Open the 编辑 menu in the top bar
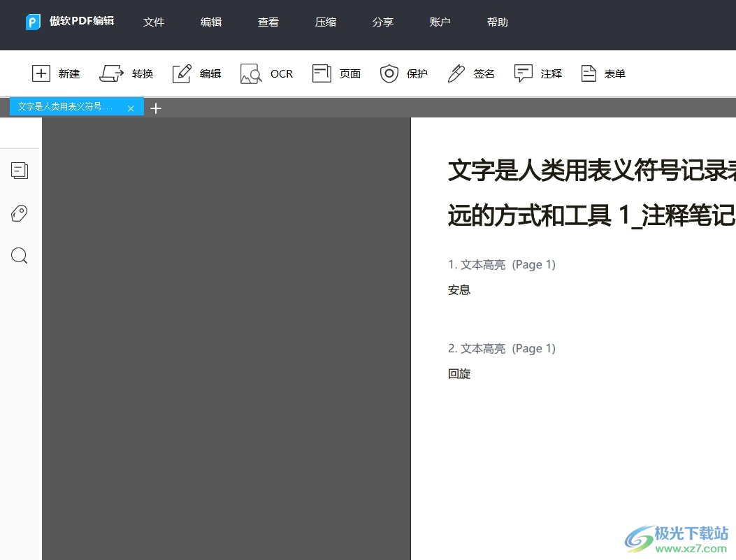 [x=211, y=22]
